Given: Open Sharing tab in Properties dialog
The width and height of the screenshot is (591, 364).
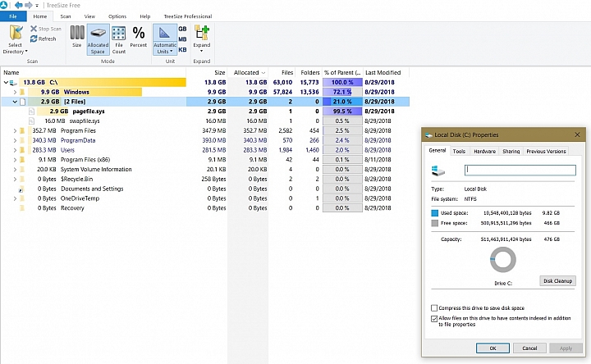Looking at the screenshot, I should tap(511, 152).
